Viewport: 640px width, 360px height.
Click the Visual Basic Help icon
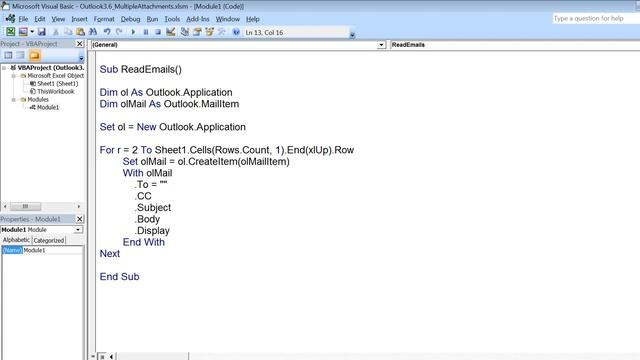(236, 32)
